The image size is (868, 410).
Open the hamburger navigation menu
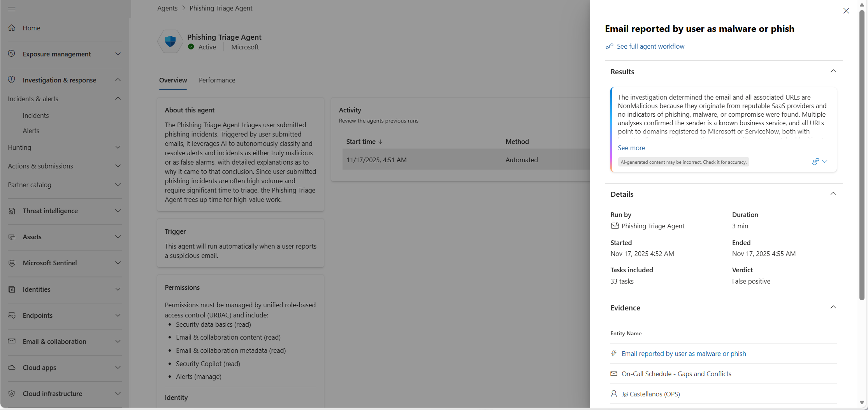12,9
